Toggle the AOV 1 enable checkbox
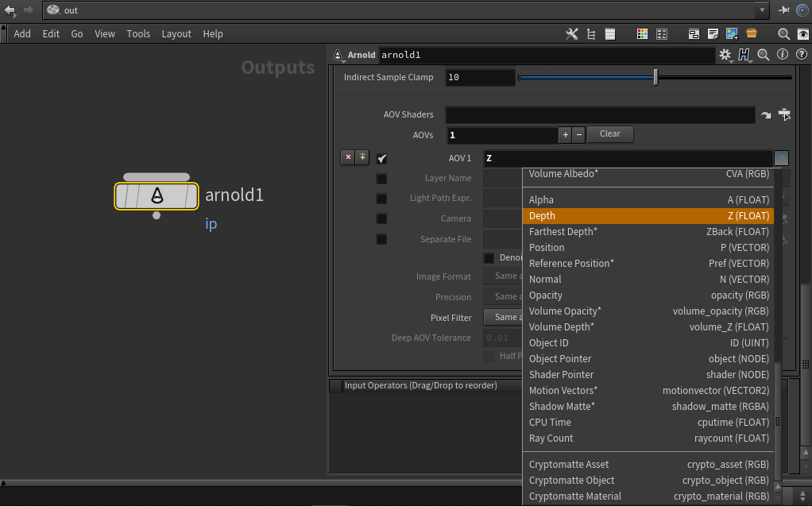812x506 pixels. click(x=381, y=159)
